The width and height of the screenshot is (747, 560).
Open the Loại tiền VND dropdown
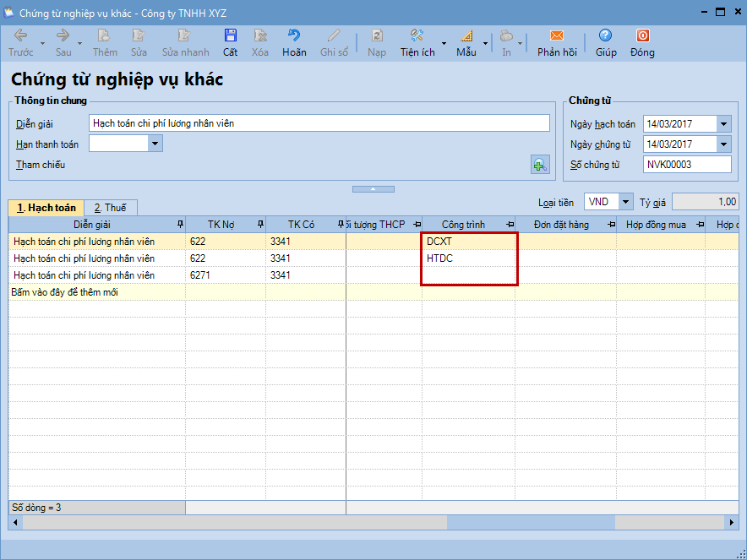[625, 202]
